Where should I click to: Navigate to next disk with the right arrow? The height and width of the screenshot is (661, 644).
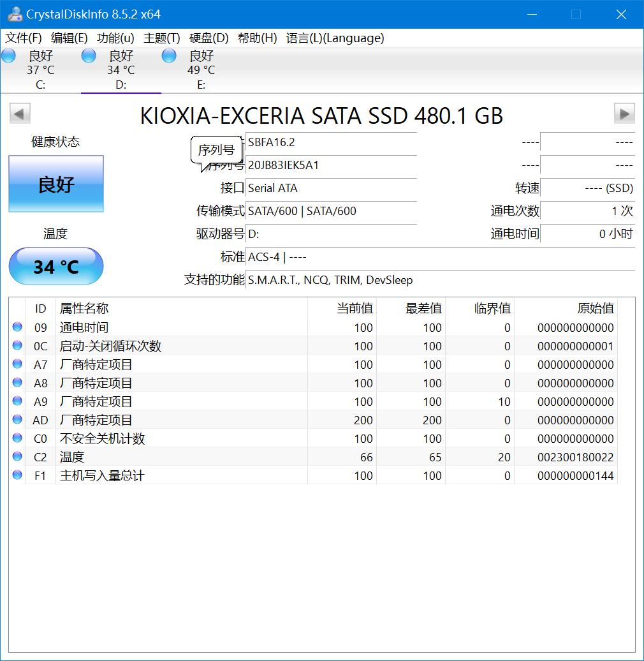625,113
